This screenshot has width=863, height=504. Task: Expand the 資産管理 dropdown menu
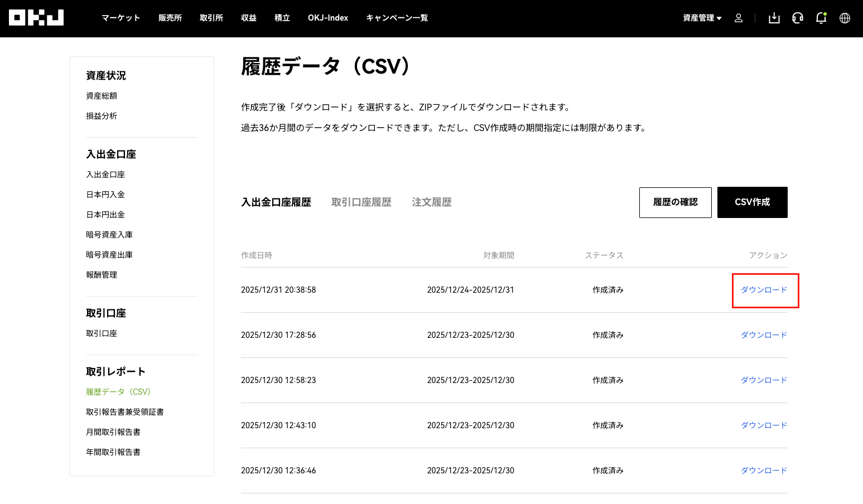coord(702,18)
